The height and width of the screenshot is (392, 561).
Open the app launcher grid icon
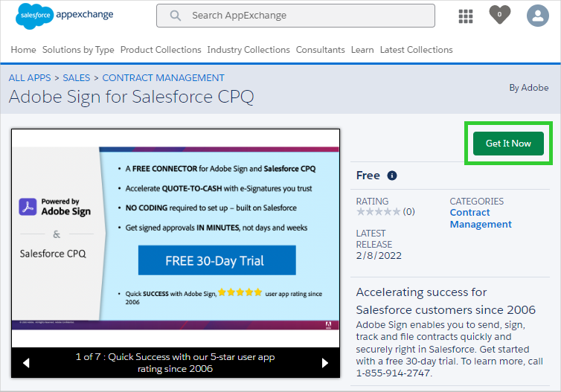tap(466, 16)
